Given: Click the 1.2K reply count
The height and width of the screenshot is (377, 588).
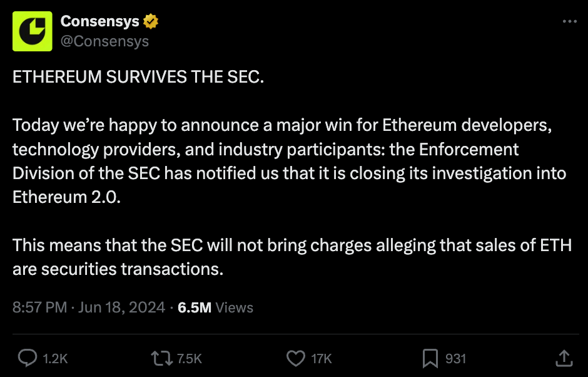Looking at the screenshot, I should tap(55, 359).
